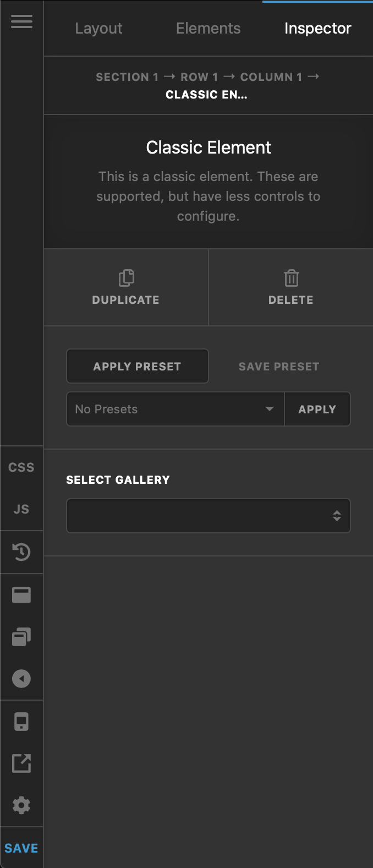Open the stacked templates manager icon
The image size is (373, 868).
(x=21, y=636)
